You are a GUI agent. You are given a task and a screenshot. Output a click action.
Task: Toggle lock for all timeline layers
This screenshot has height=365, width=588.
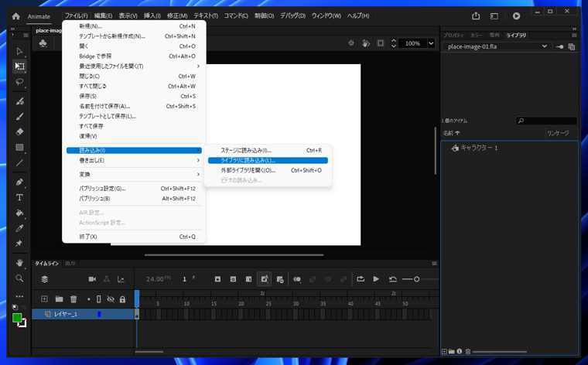(x=122, y=299)
